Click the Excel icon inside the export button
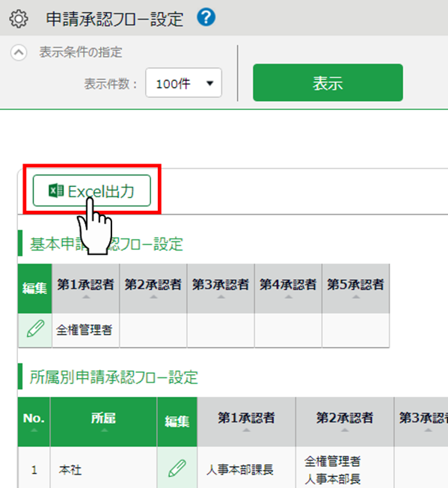This screenshot has width=448, height=488. coord(56,191)
